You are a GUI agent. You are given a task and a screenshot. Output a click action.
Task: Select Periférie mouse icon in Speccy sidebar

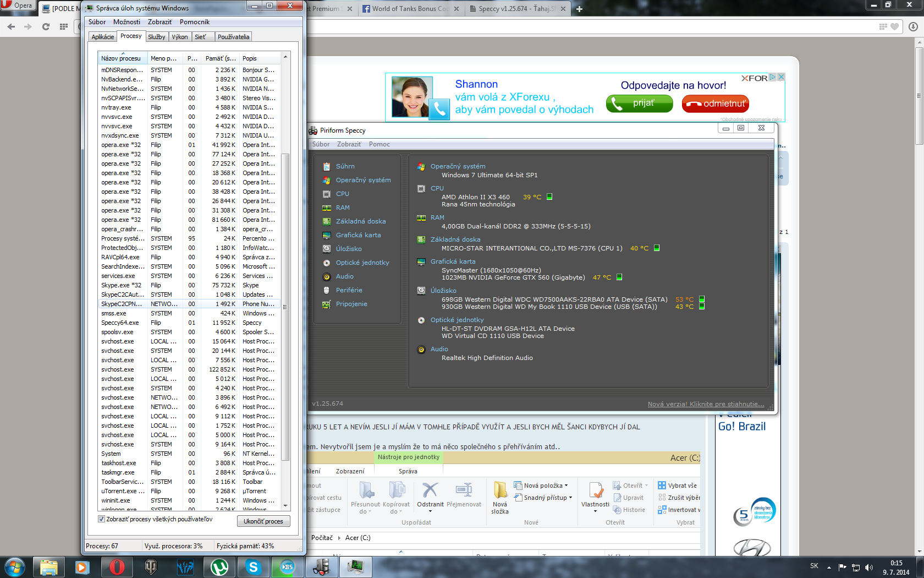327,290
